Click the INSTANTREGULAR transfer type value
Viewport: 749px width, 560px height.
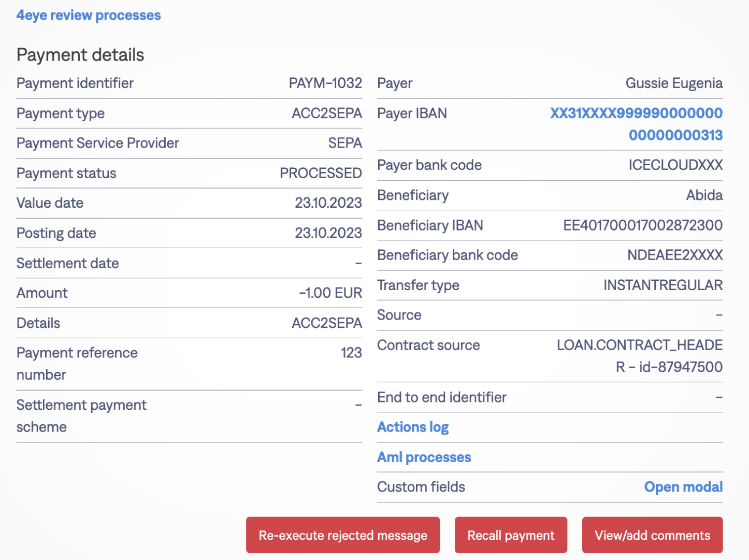[x=662, y=285]
